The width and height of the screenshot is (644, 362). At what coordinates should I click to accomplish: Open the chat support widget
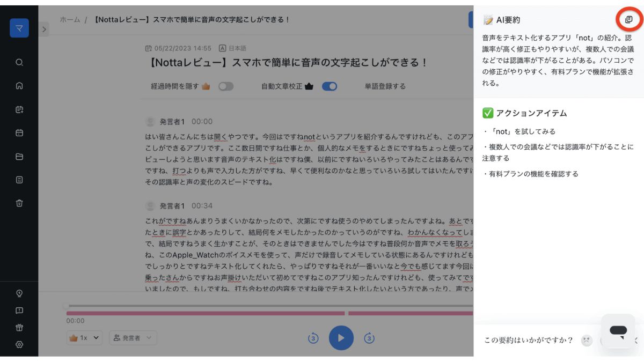coord(618,331)
